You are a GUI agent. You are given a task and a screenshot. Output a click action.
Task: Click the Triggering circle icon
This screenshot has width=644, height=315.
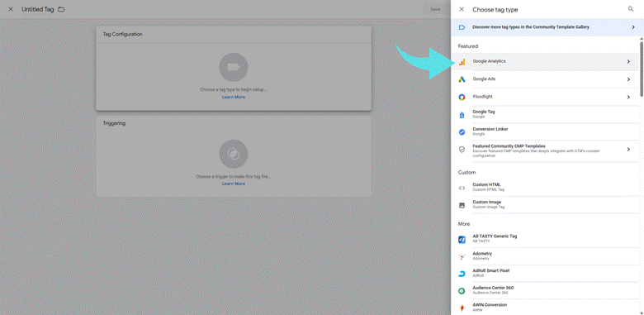point(234,154)
